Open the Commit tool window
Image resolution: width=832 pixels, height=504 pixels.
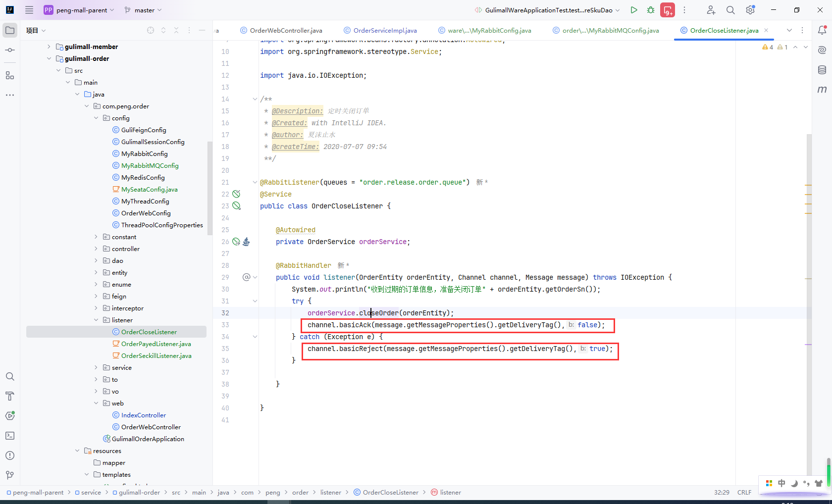10,50
